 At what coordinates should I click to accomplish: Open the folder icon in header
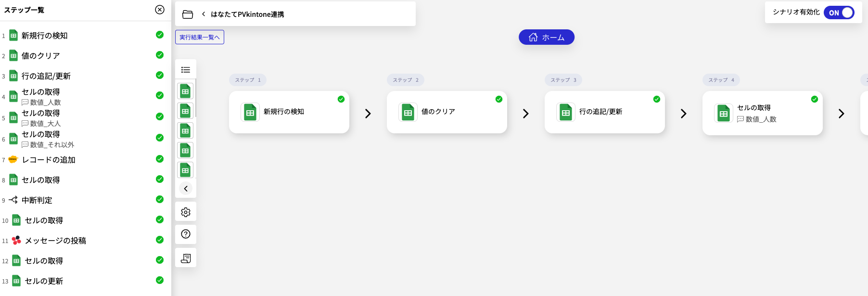click(x=188, y=14)
